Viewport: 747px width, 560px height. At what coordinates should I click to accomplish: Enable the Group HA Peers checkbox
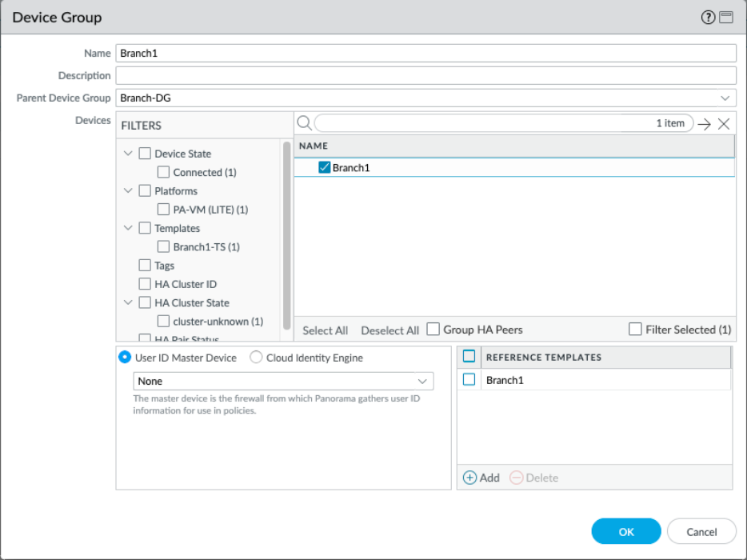[x=433, y=330]
